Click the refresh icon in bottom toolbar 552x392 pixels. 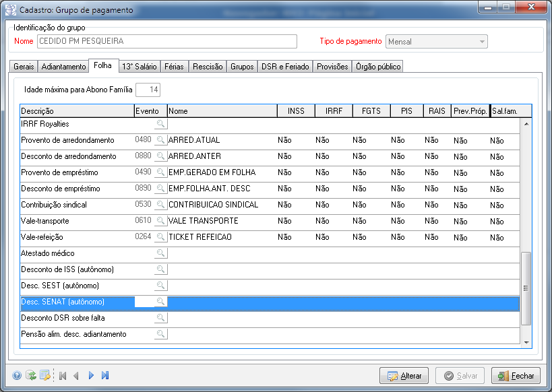[x=31, y=376]
